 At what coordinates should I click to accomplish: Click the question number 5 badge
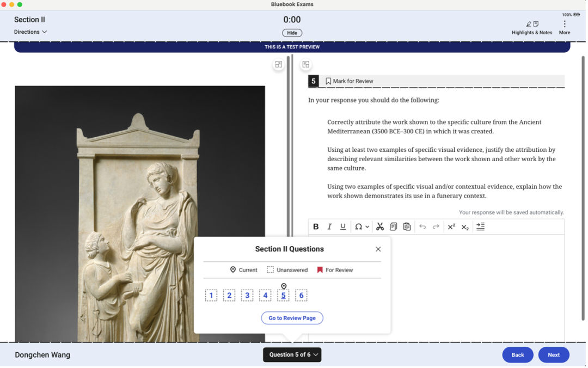pyautogui.click(x=313, y=81)
